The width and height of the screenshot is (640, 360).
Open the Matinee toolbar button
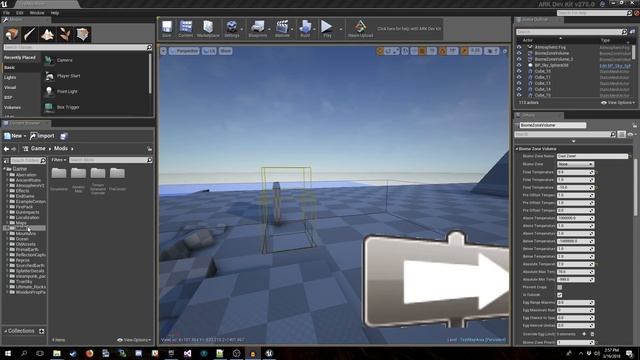(x=282, y=29)
